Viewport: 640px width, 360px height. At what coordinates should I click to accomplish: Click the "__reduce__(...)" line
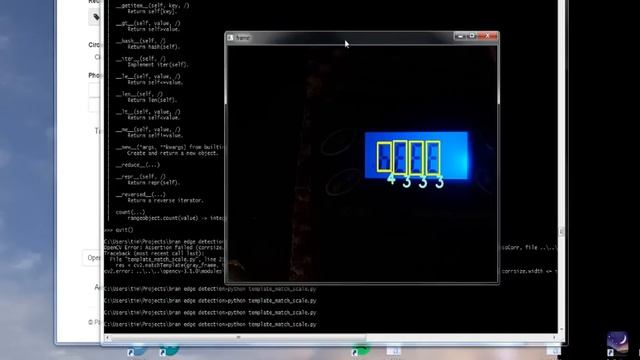tap(138, 165)
